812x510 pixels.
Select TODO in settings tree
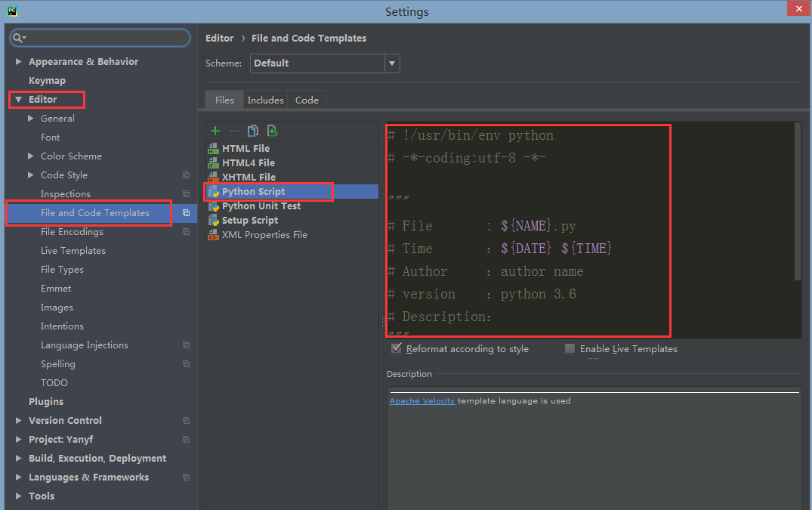click(54, 382)
